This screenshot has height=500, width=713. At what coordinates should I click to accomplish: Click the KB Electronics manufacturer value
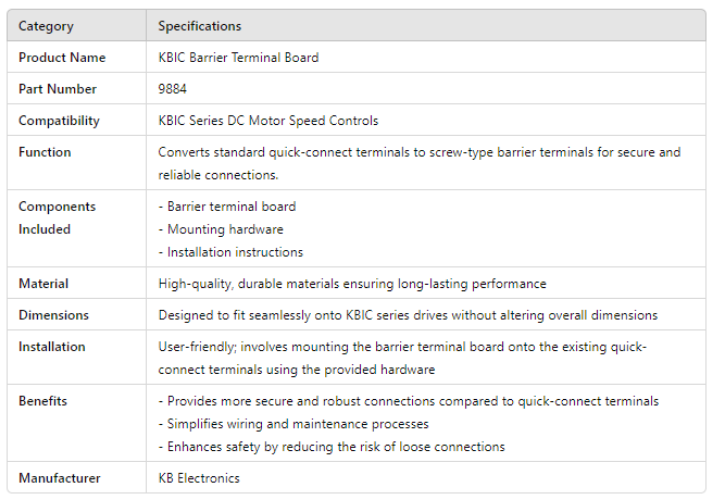click(x=199, y=478)
